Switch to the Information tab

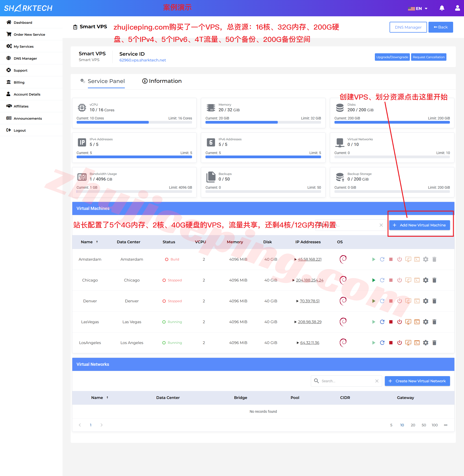point(162,81)
